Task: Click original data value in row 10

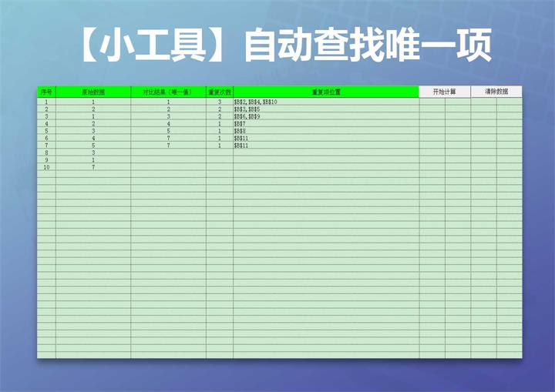Action: coord(93,167)
